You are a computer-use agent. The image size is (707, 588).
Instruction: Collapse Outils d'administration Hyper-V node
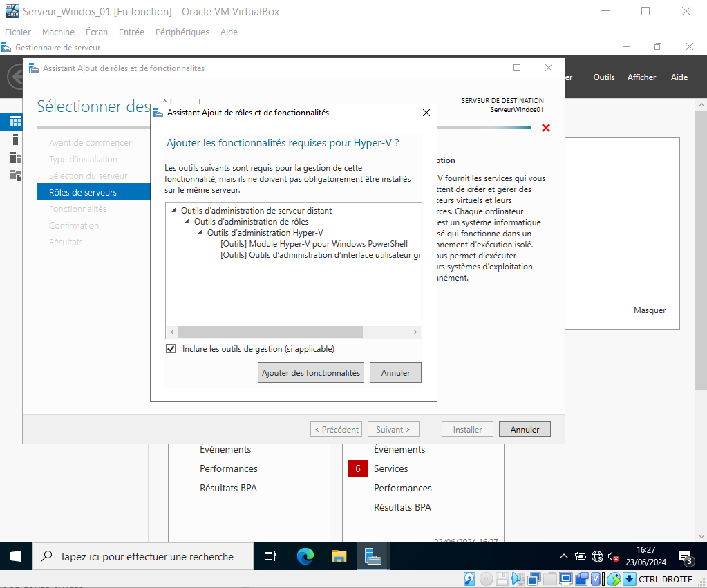[201, 233]
